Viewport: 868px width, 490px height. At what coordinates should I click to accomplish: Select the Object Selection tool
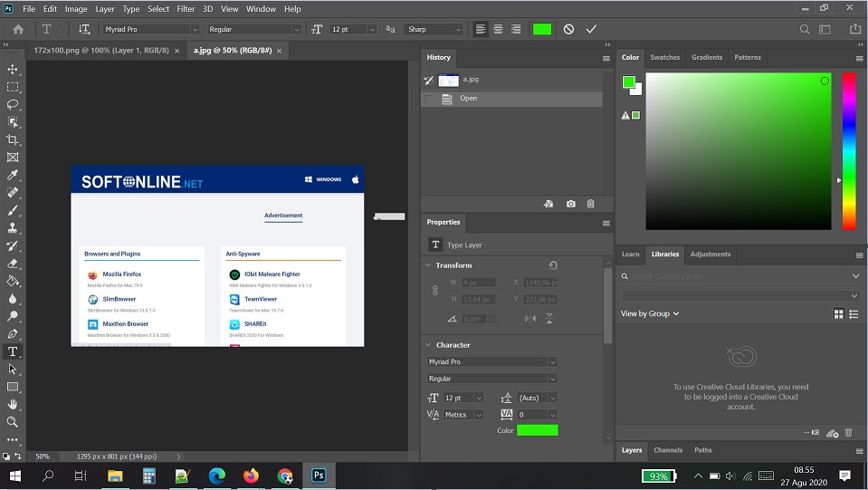point(12,122)
